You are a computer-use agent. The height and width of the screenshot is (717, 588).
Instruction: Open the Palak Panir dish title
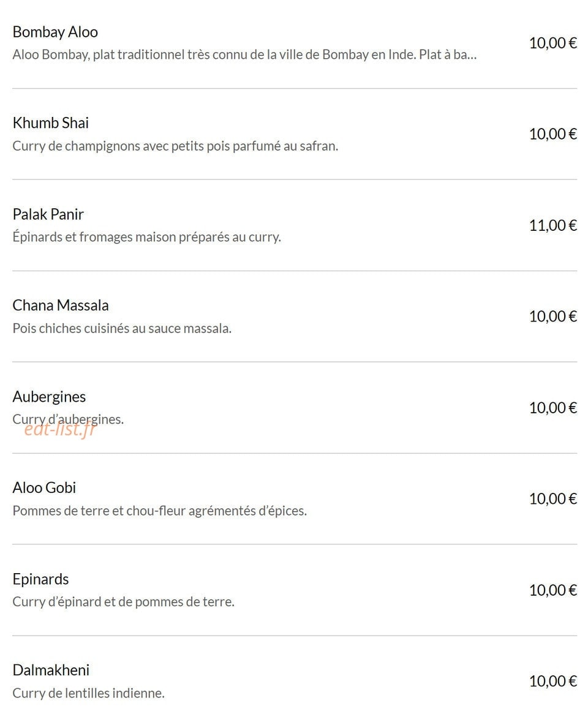(x=48, y=214)
